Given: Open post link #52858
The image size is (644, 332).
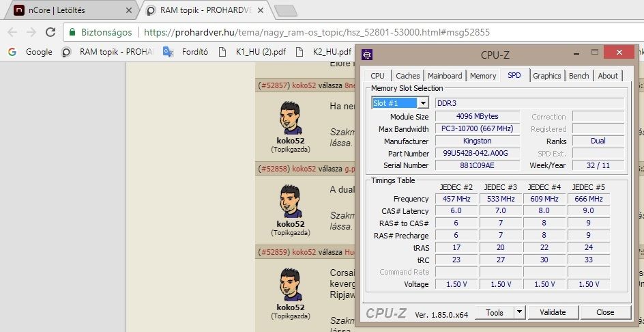Looking at the screenshot, I should click(274, 169).
